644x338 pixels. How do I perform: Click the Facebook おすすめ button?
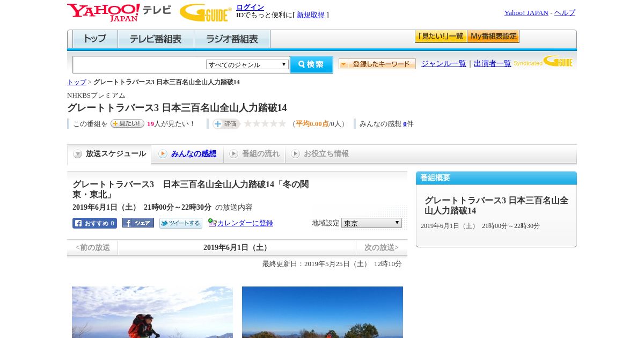[x=94, y=223]
